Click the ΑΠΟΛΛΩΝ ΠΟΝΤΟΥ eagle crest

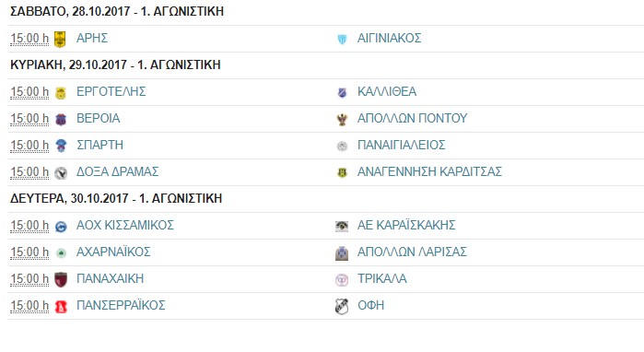coord(342,120)
